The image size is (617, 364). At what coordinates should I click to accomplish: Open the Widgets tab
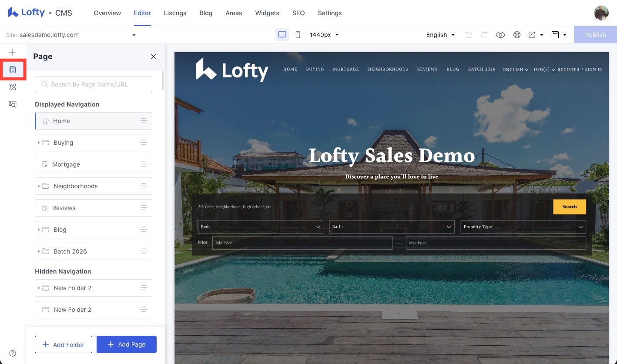click(x=267, y=13)
